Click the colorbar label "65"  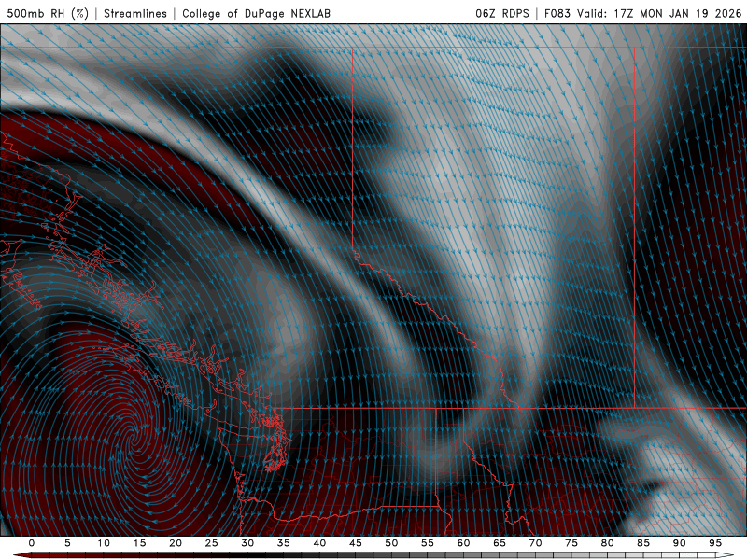point(500,543)
